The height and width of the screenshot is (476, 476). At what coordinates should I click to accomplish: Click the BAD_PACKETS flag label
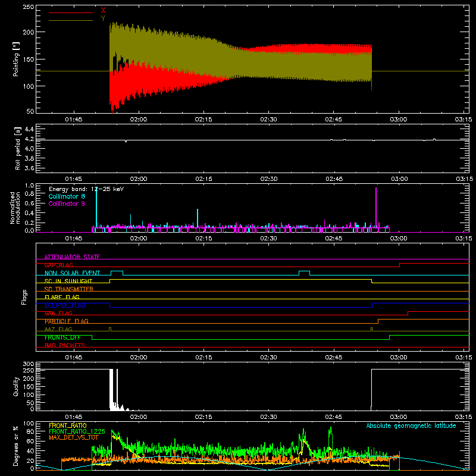[65, 346]
